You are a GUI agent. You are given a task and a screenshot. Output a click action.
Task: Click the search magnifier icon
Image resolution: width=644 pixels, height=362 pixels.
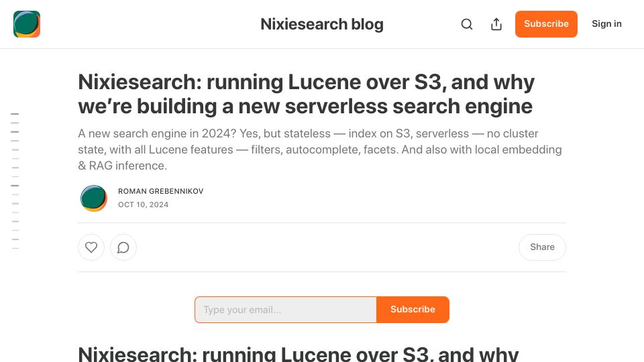coord(467,24)
